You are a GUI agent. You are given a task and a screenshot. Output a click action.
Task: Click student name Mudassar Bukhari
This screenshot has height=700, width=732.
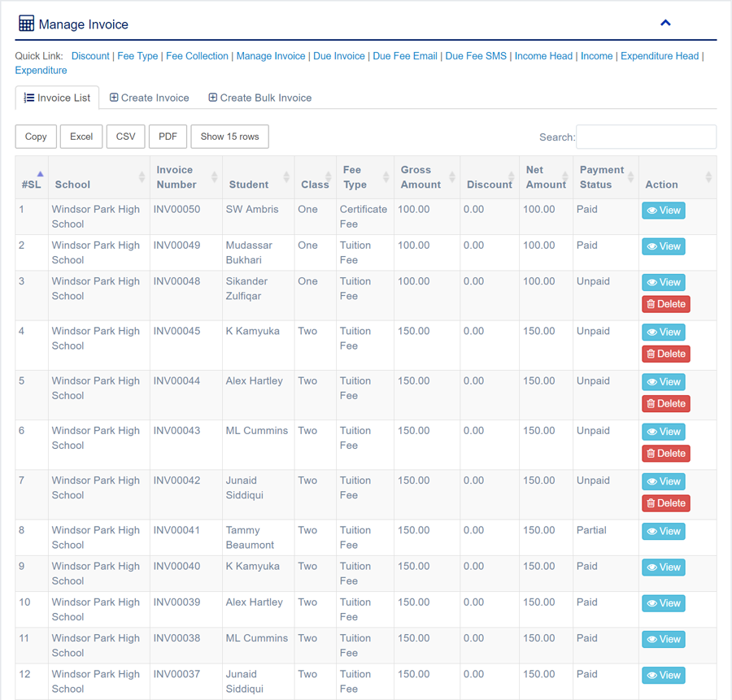tap(250, 253)
